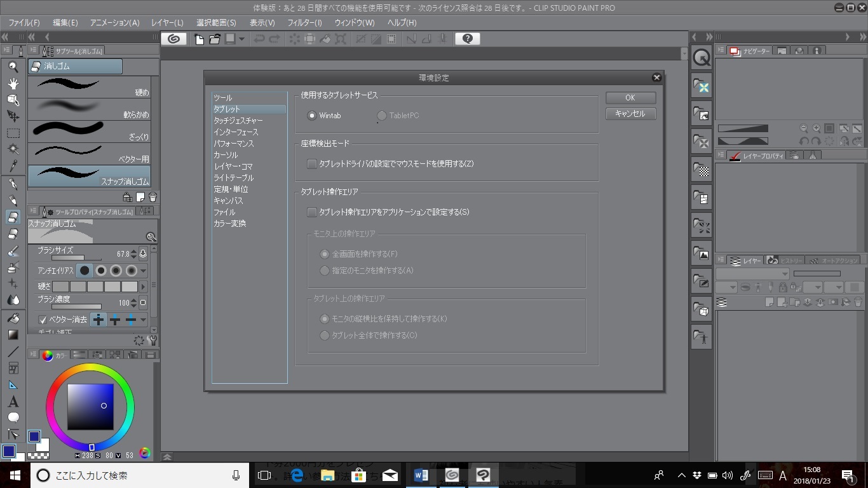Enable タブレット操作エリアをアプリケーションで設定する checkbox

(311, 212)
